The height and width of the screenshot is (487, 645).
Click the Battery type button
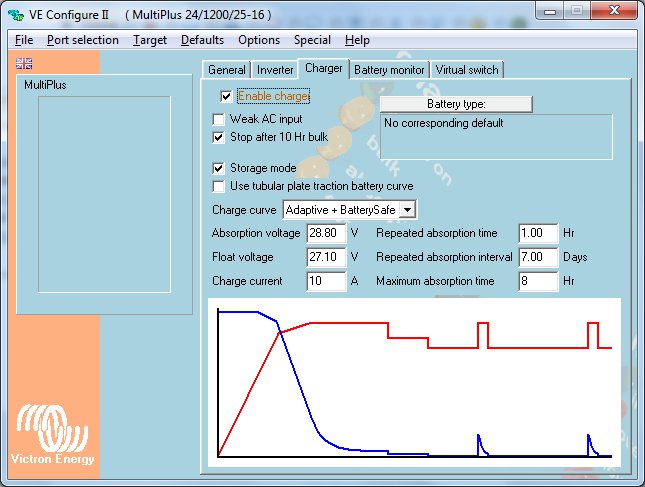click(456, 104)
